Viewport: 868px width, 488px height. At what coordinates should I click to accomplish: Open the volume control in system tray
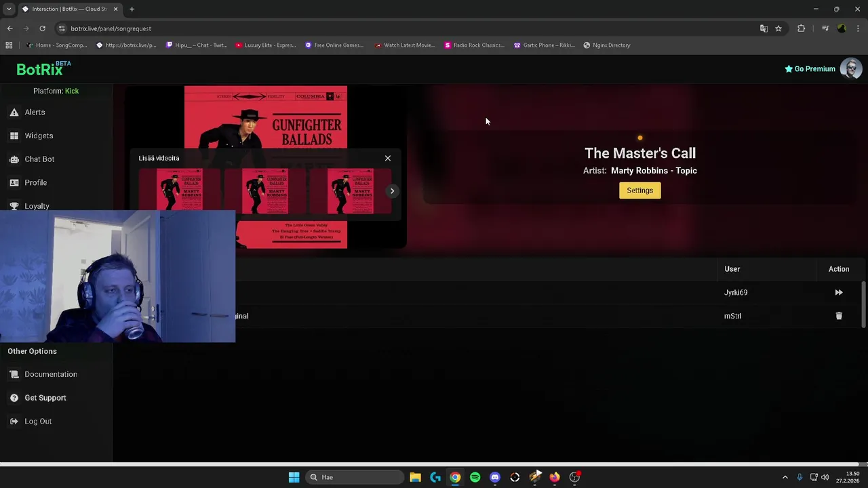pyautogui.click(x=825, y=477)
